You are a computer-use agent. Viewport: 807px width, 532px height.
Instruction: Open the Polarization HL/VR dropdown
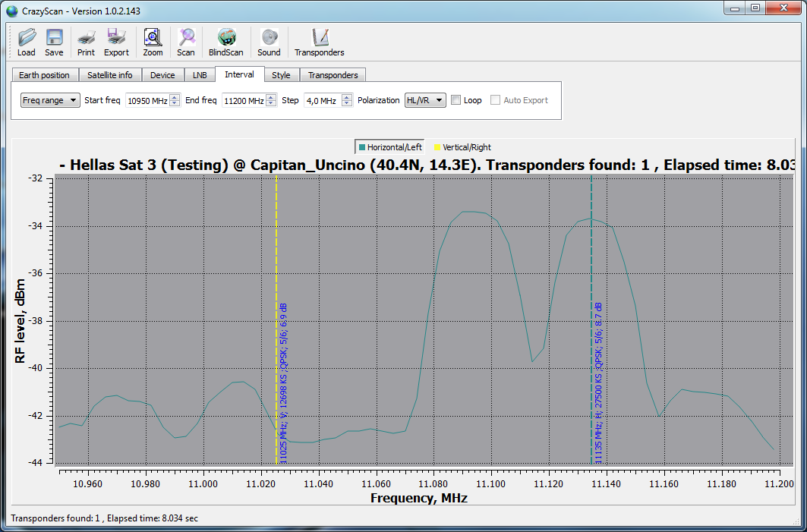[x=425, y=100]
